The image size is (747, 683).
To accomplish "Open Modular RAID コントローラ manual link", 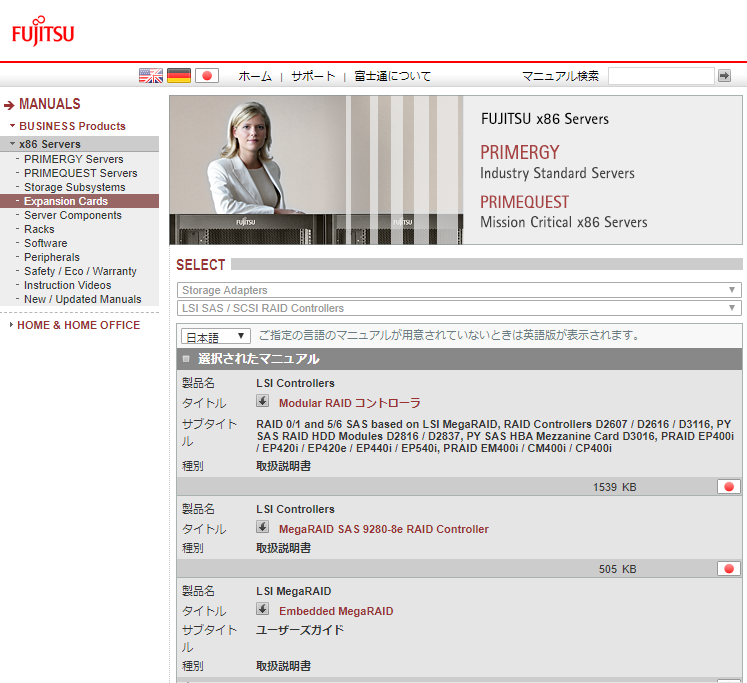I will [350, 403].
